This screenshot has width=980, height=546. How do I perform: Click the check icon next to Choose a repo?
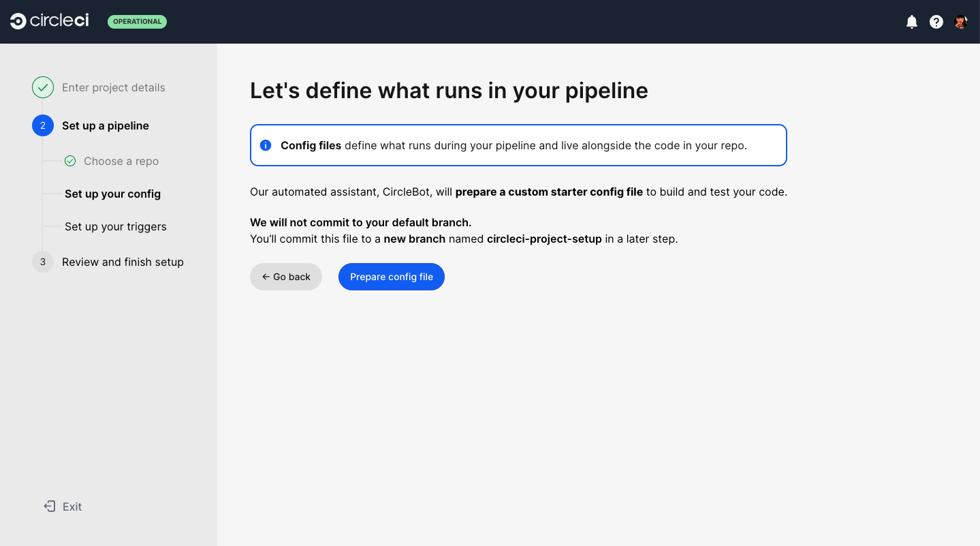point(70,161)
